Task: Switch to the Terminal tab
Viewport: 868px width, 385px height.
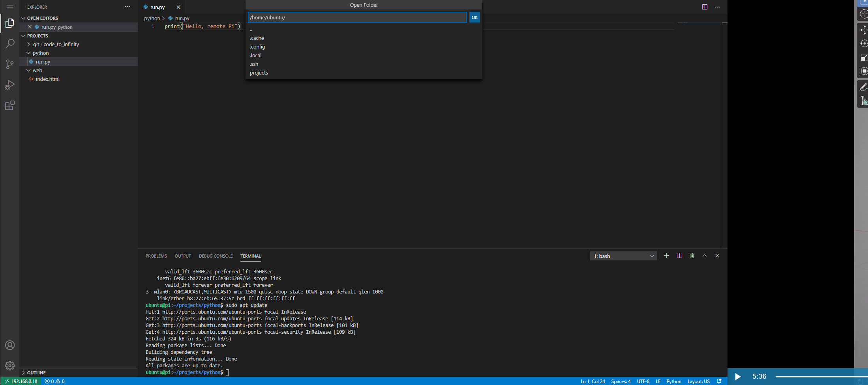Action: 251,256
